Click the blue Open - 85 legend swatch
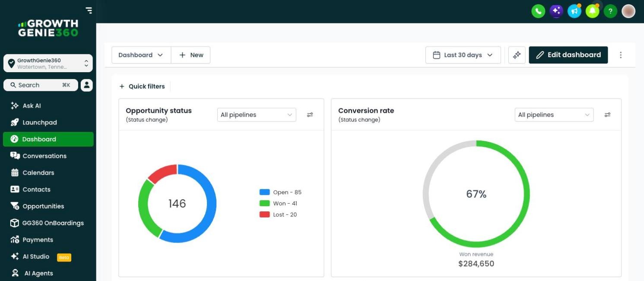The height and width of the screenshot is (281, 644). tap(265, 192)
